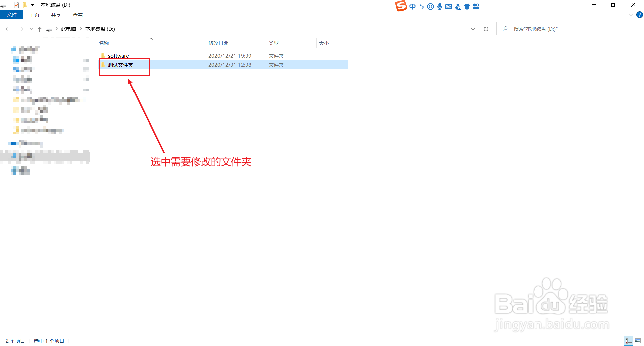Switch to the 查看 ribbon tab
This screenshot has width=644, height=346.
tap(78, 15)
